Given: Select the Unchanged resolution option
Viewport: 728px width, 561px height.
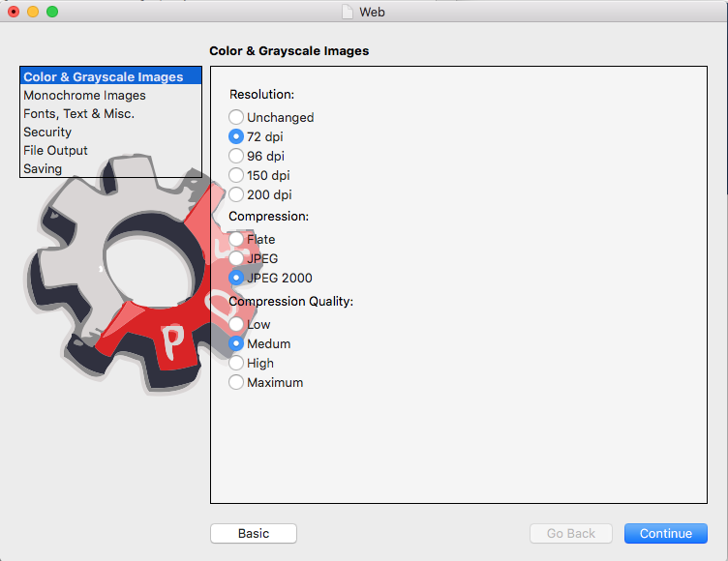Looking at the screenshot, I should 236,117.
